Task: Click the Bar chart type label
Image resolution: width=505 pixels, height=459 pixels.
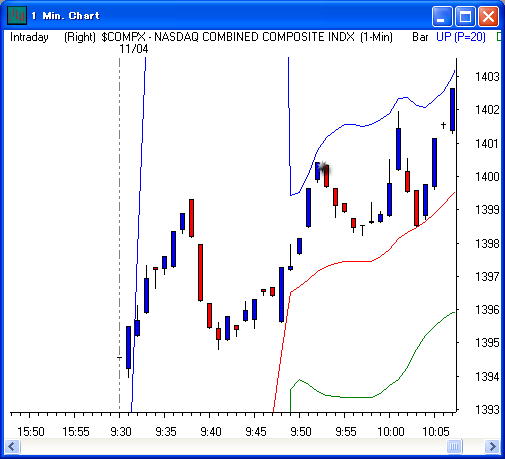Action: tap(420, 37)
